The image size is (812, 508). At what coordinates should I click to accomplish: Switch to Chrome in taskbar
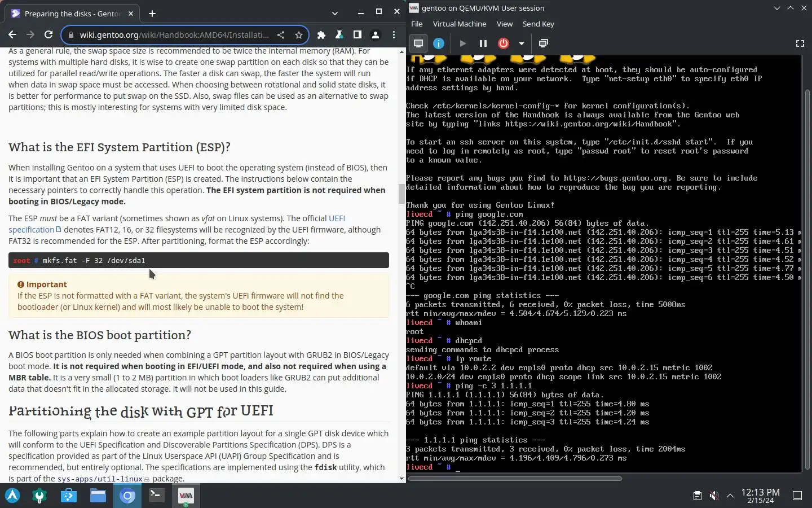point(127,496)
